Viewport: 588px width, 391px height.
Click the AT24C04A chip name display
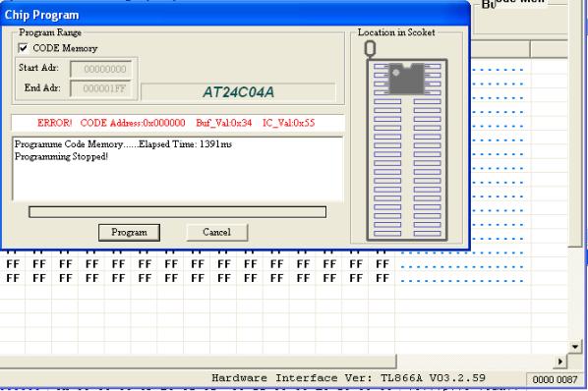238,92
